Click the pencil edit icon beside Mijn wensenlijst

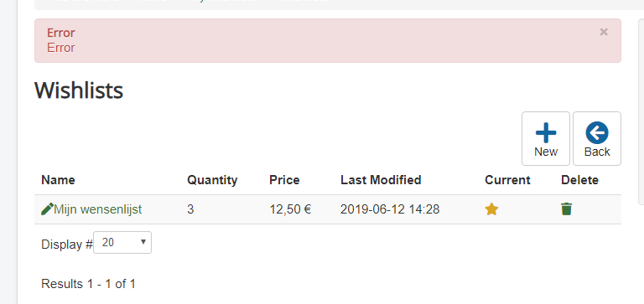pos(47,209)
